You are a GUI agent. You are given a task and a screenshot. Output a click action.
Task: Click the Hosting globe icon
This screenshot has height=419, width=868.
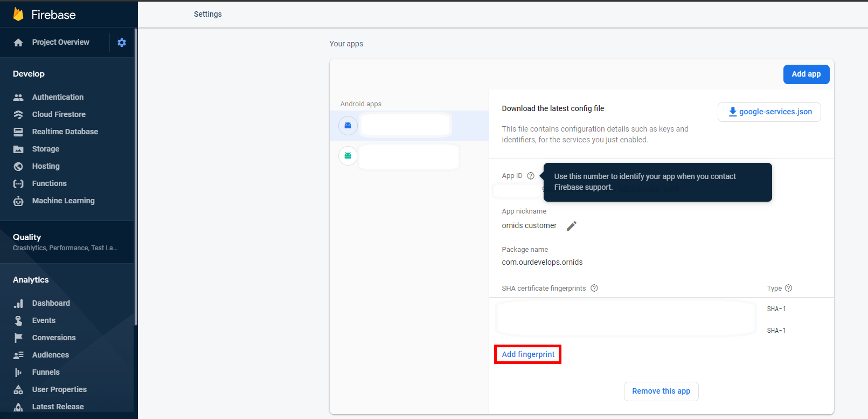(x=18, y=167)
